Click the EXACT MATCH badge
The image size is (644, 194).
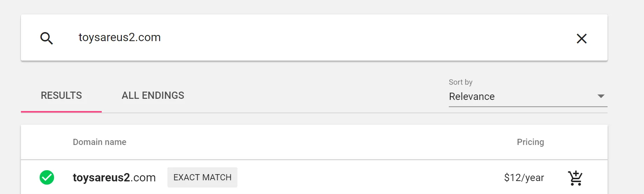click(x=202, y=177)
